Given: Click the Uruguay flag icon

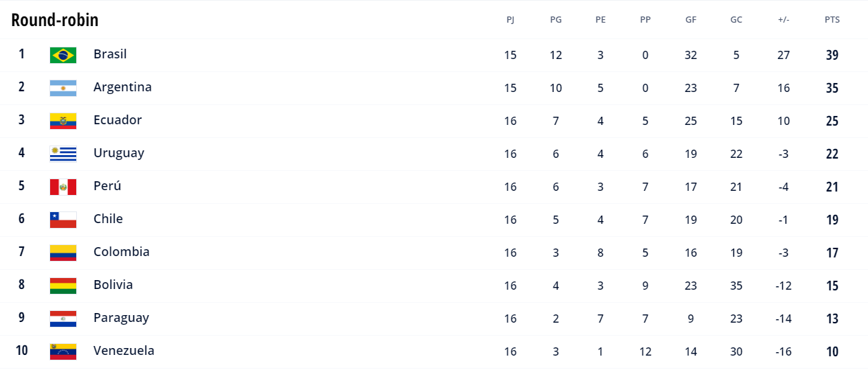Looking at the screenshot, I should 63,154.
